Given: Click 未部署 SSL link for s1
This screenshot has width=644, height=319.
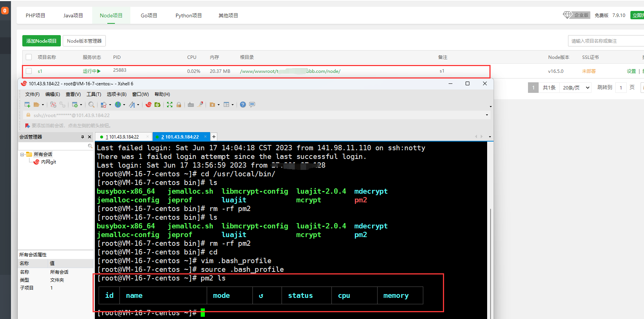Looking at the screenshot, I should (x=589, y=71).
